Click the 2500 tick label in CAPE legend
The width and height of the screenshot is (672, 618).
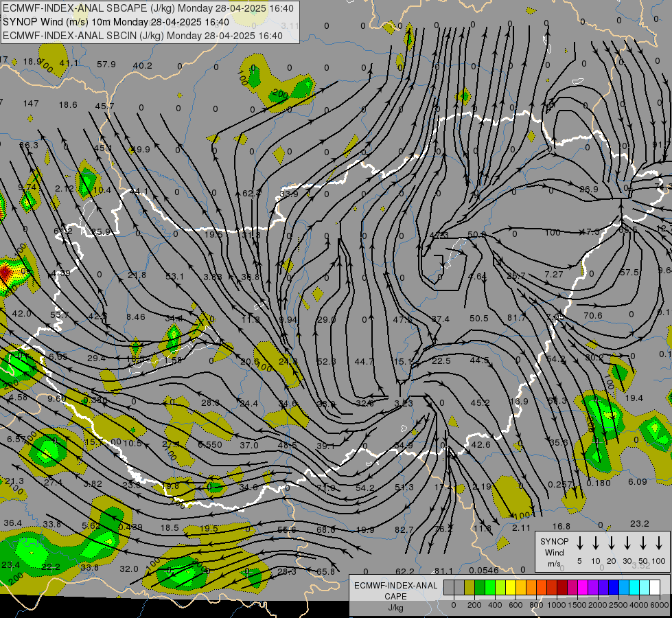618,605
